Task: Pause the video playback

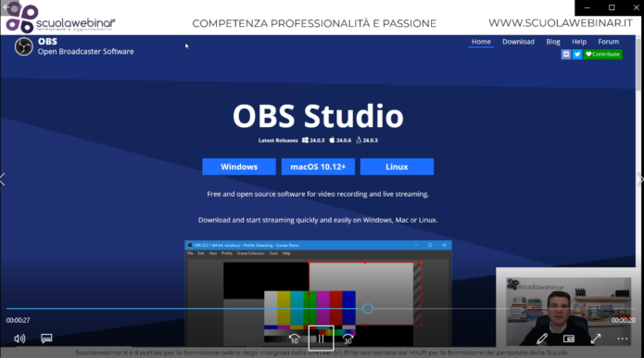Action: tap(321, 339)
